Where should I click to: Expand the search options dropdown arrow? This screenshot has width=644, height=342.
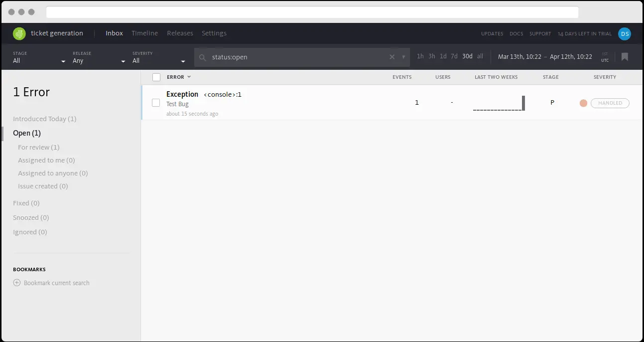pos(403,57)
